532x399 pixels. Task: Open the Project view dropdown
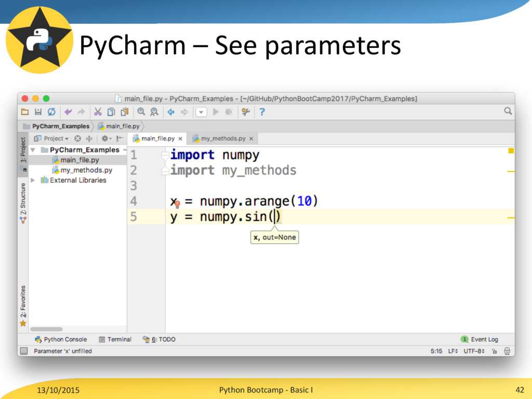pyautogui.click(x=56, y=138)
